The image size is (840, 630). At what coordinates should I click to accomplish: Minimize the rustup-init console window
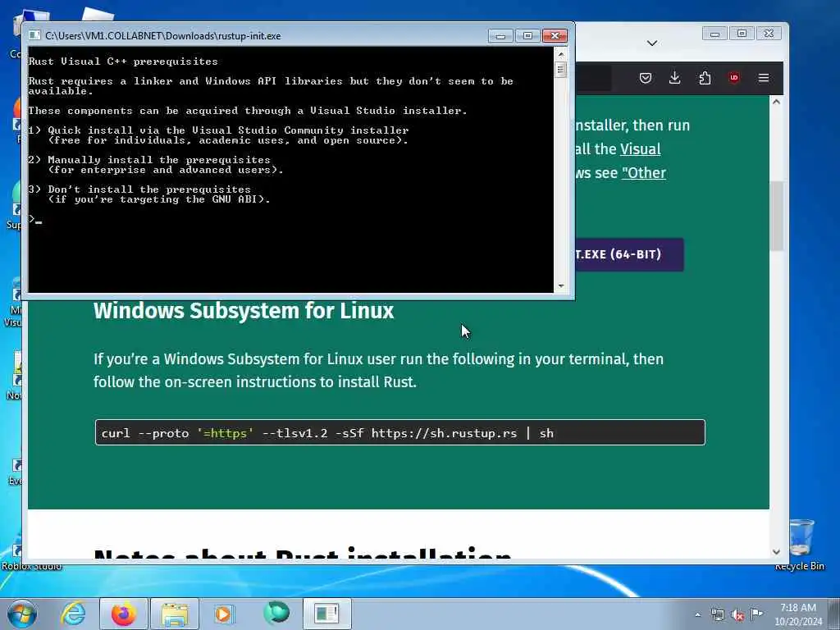tap(500, 36)
